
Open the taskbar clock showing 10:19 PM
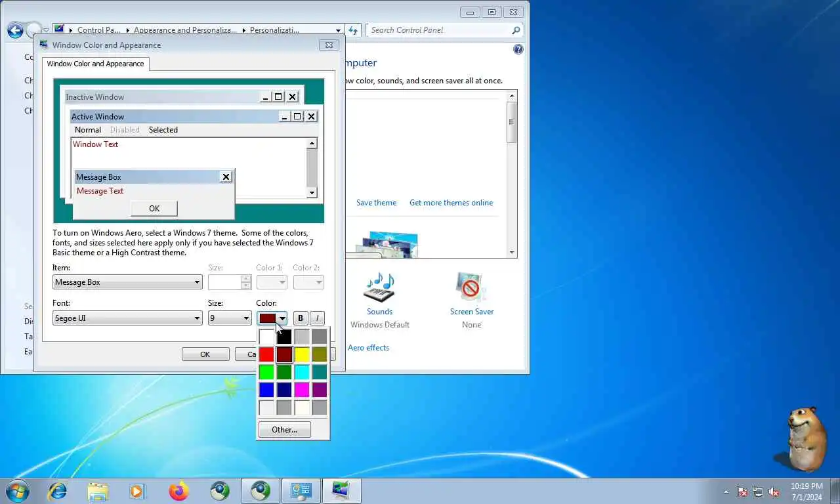(807, 492)
